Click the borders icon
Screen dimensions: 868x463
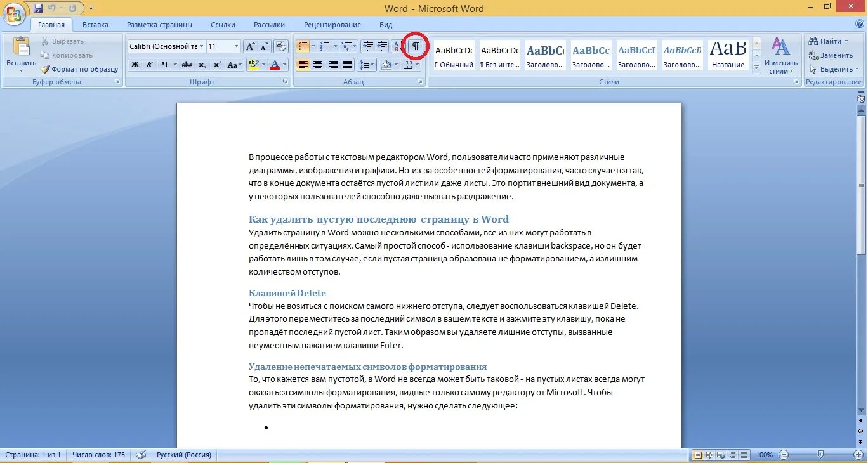click(407, 65)
